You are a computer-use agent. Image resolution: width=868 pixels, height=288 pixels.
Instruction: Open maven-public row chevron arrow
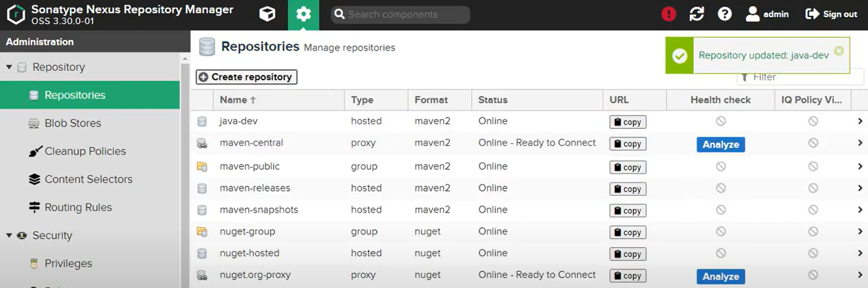[860, 166]
